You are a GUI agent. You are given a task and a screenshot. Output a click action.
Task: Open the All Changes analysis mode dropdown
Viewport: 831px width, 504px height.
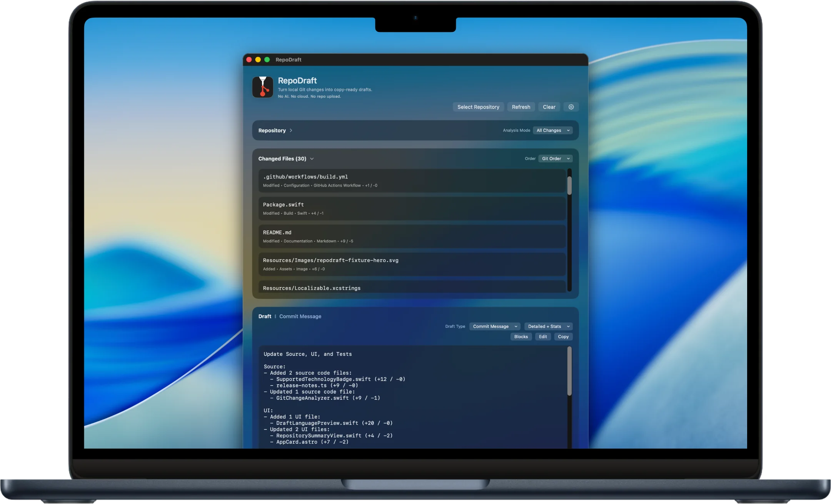pos(553,130)
